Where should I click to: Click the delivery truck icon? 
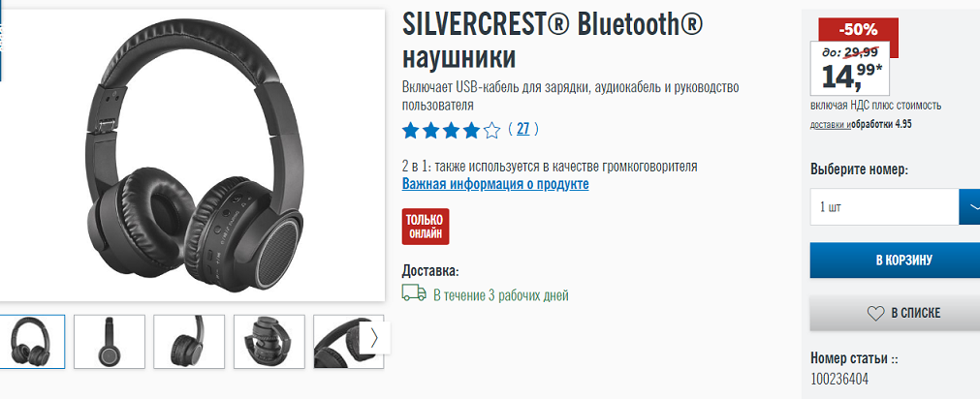tap(414, 293)
